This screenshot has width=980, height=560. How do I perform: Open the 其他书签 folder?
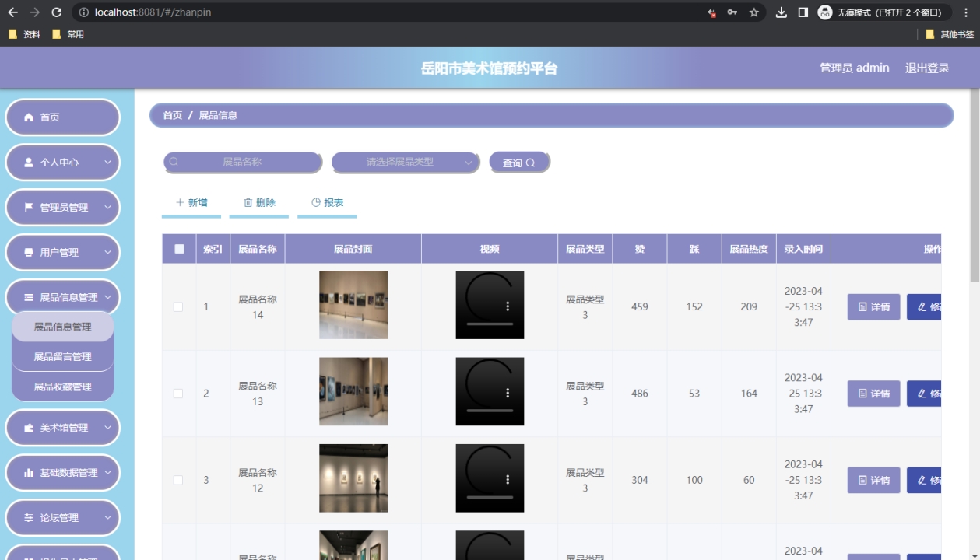pos(949,34)
